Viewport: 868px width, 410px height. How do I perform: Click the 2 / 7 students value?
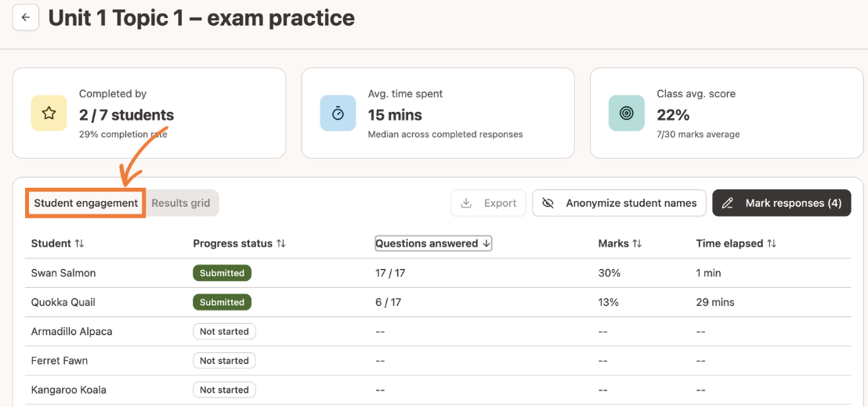click(x=127, y=115)
